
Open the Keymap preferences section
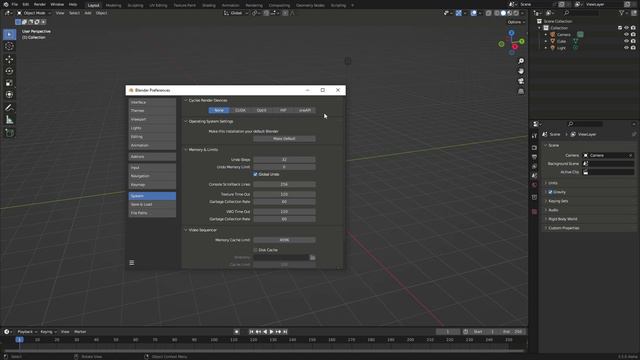152,185
